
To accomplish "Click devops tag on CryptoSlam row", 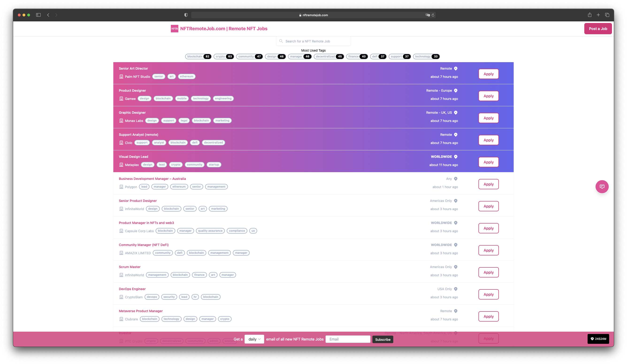I will [152, 297].
